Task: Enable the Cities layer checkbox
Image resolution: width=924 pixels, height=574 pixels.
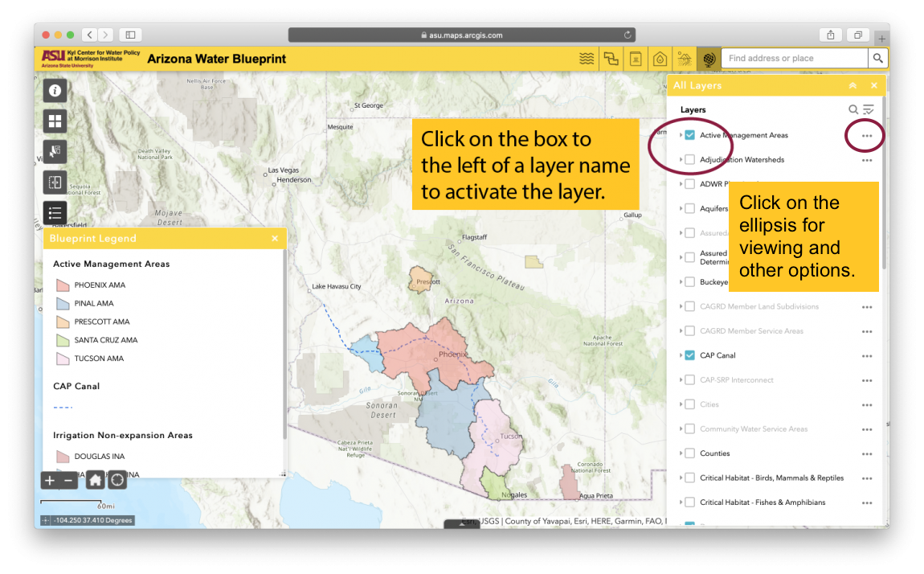Action: click(689, 404)
